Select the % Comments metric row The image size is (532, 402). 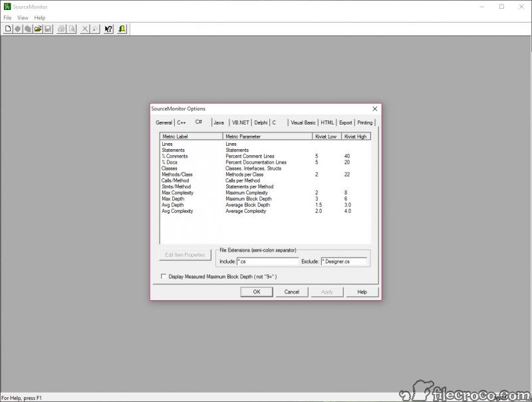pos(265,156)
